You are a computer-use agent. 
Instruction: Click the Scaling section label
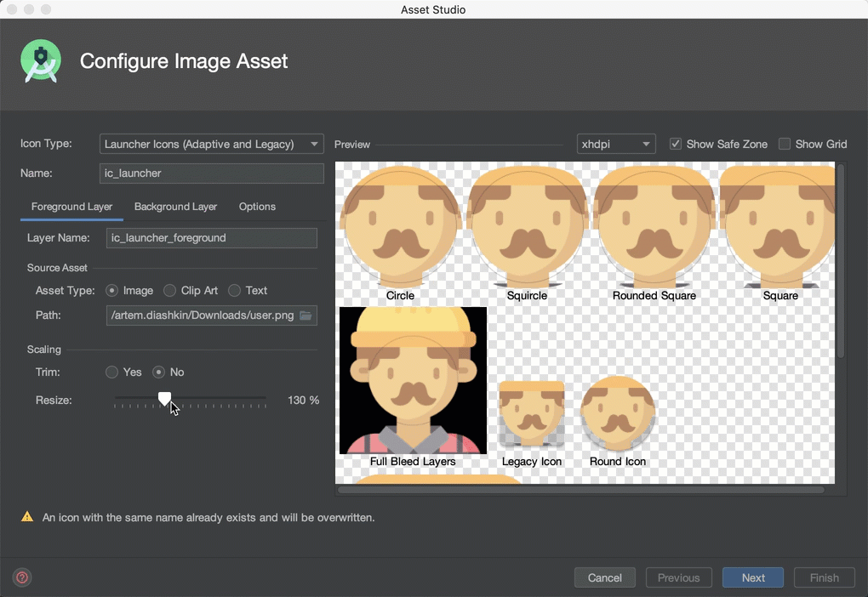coord(43,350)
